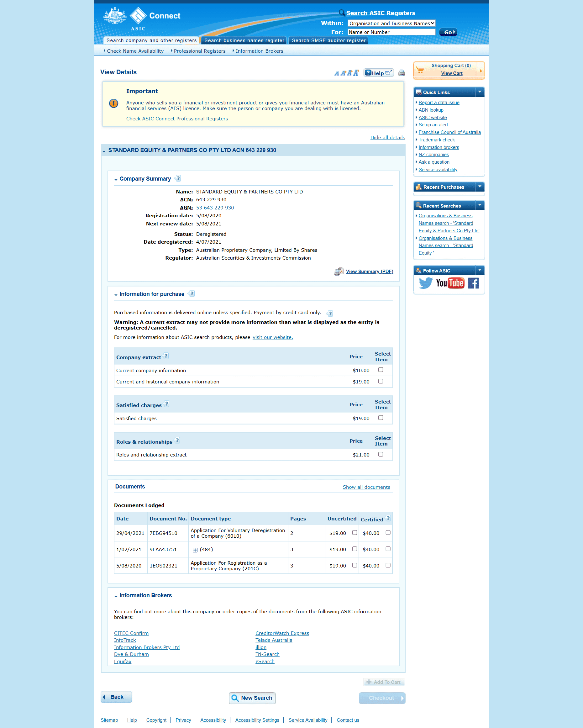Click the search magnifier icon in header
The height and width of the screenshot is (728, 583).
[x=342, y=13]
